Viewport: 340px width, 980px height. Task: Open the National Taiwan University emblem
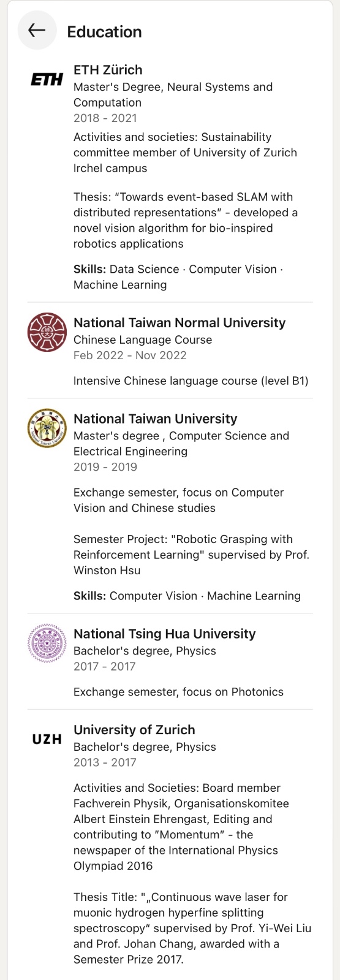coord(47,428)
